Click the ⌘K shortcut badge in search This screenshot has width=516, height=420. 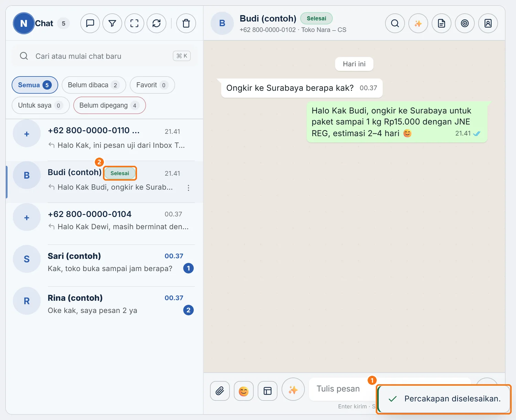pos(182,56)
